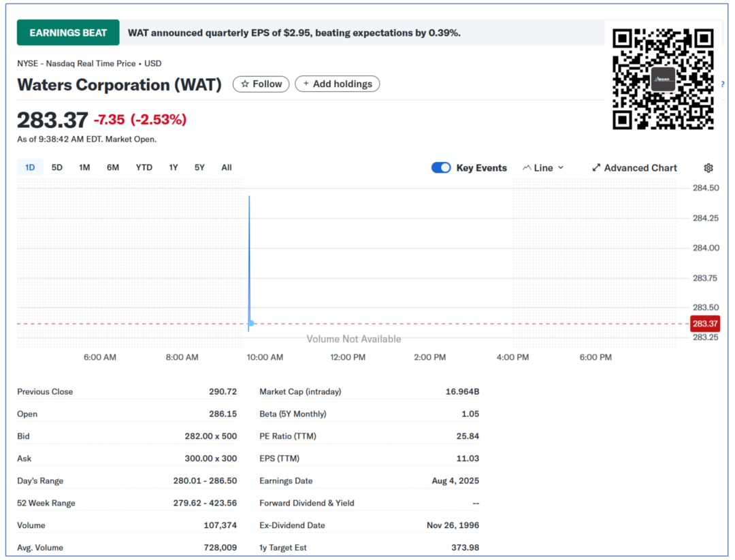The image size is (735, 560).
Task: Click the Follow star button
Action: click(261, 84)
